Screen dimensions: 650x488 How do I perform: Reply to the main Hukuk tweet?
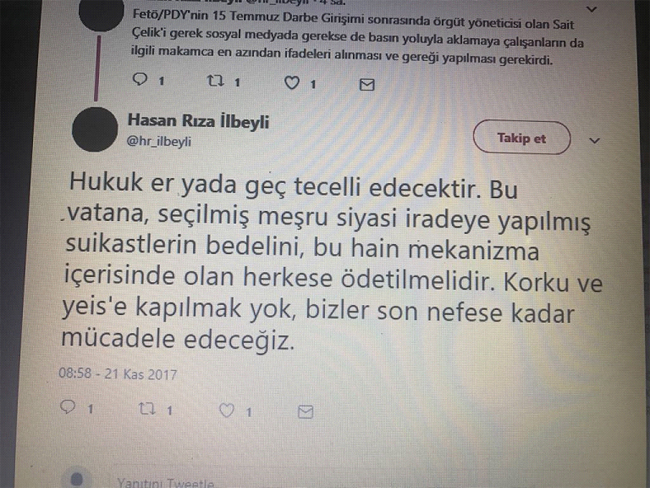[x=68, y=407]
